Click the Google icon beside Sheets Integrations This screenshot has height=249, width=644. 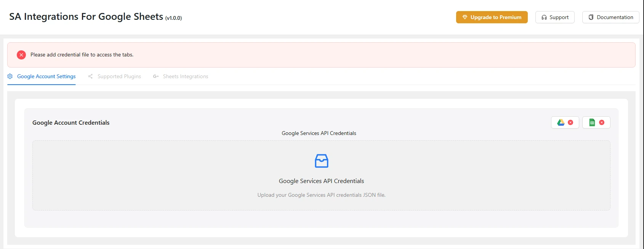coord(156,76)
